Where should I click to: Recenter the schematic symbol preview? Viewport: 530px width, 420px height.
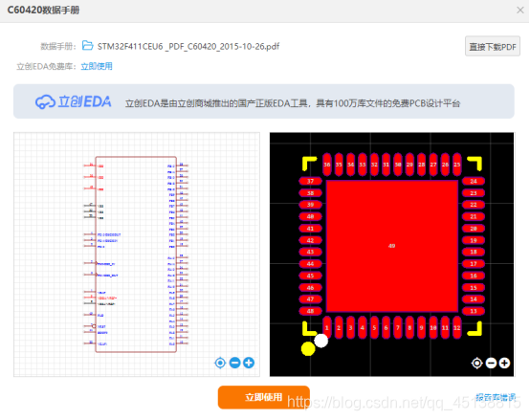[220, 363]
